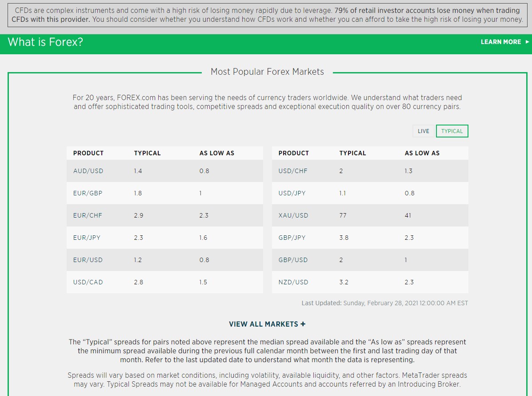Click the Learn More arrow icon
Viewport: 532px width, 396px height.
(527, 42)
